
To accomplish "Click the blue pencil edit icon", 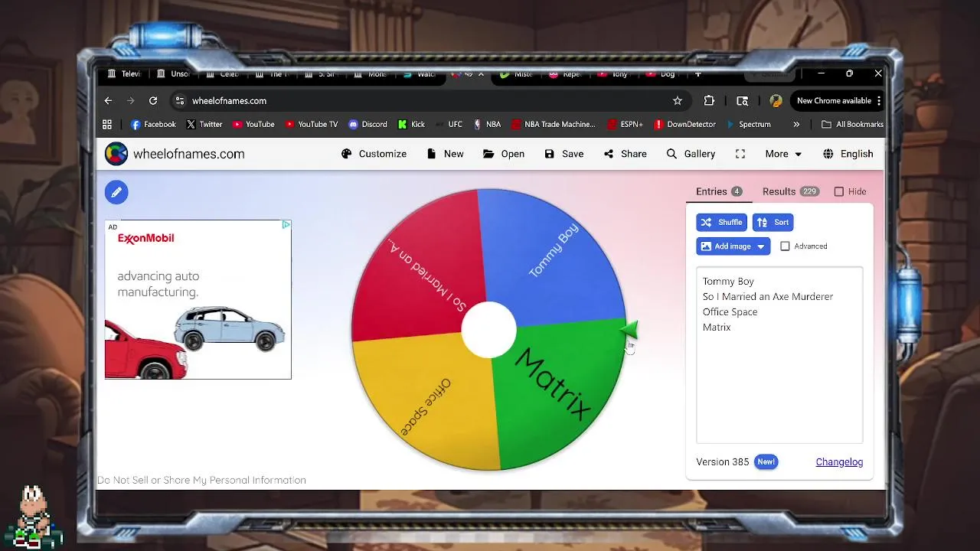I will [x=116, y=192].
